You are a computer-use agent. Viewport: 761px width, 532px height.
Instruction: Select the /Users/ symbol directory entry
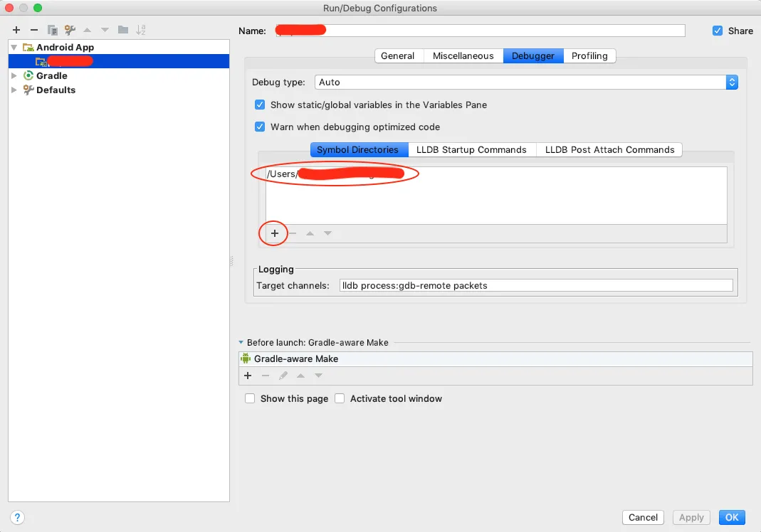(x=496, y=174)
